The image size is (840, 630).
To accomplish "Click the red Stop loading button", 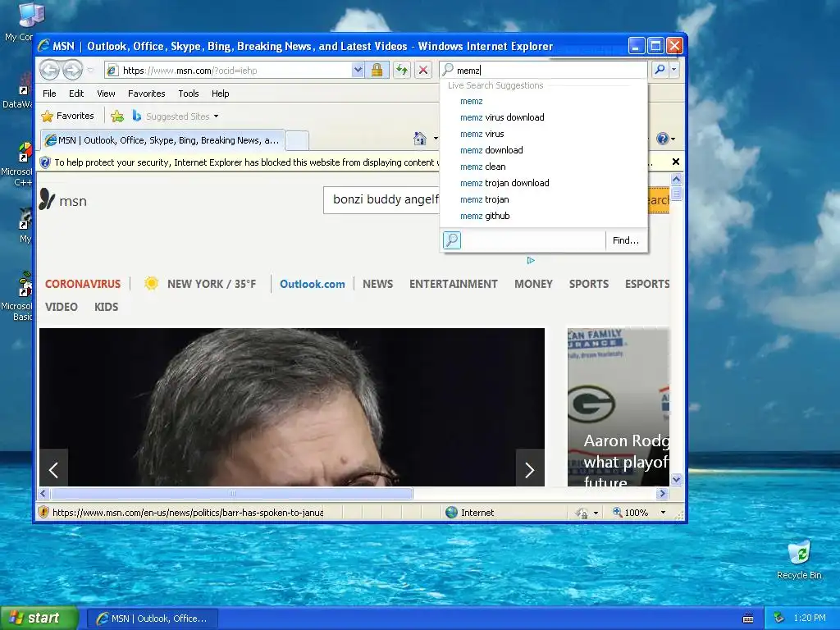I will pos(423,70).
